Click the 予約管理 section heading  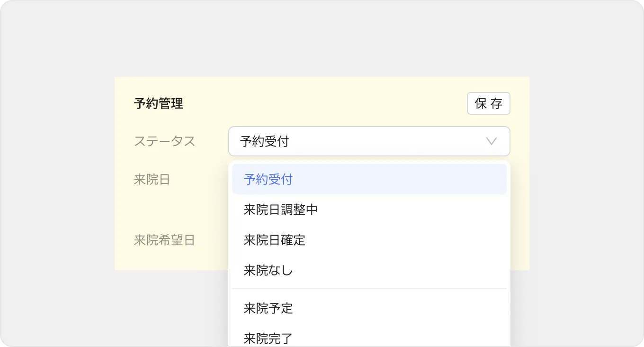[158, 103]
